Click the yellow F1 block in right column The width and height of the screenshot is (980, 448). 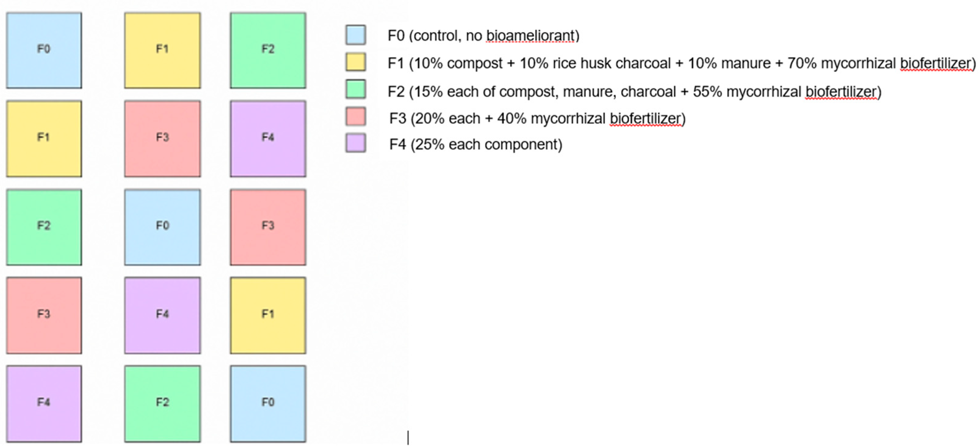268,315
